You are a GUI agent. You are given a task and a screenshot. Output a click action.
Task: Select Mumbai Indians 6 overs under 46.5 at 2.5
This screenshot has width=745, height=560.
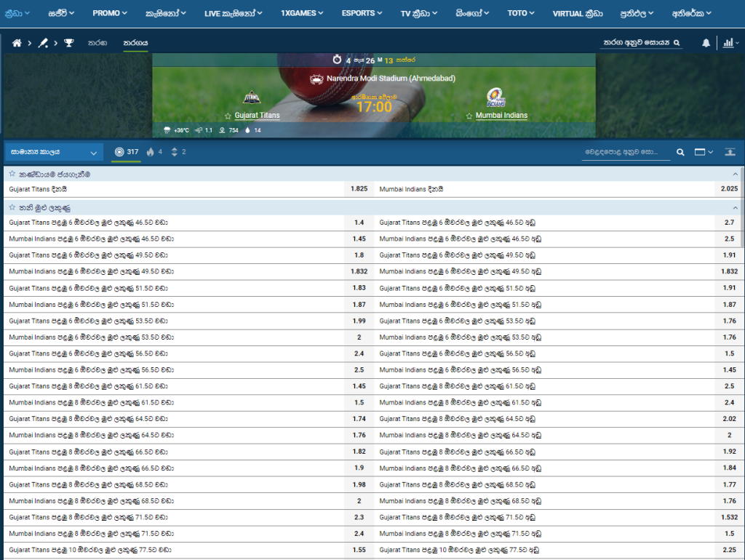coord(729,239)
